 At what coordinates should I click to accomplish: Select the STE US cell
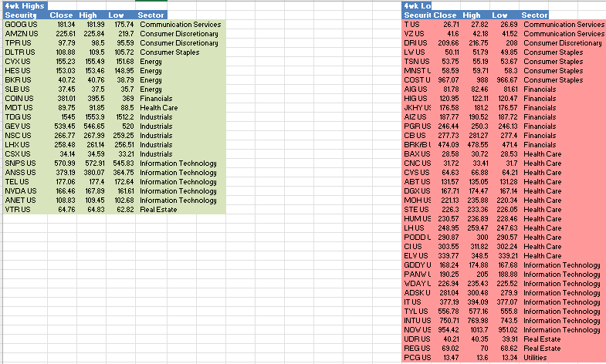[x=417, y=210]
